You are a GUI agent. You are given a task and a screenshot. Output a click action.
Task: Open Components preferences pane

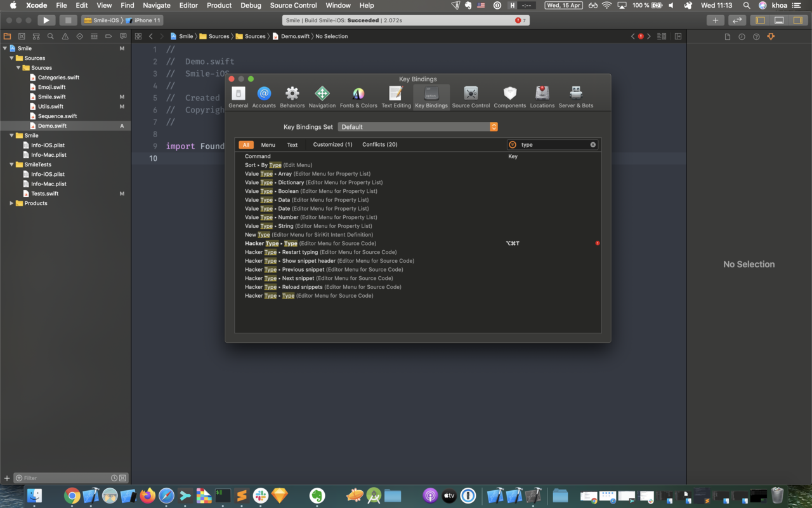coord(509,97)
